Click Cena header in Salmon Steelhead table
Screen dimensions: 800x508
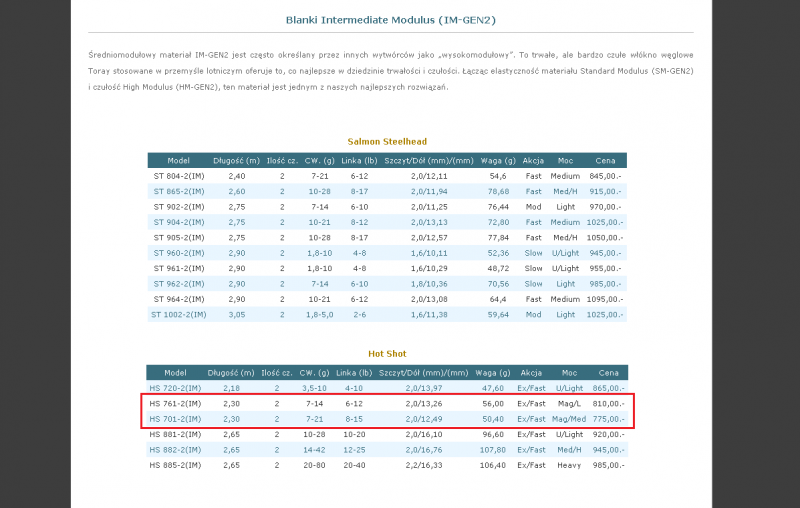[606, 160]
